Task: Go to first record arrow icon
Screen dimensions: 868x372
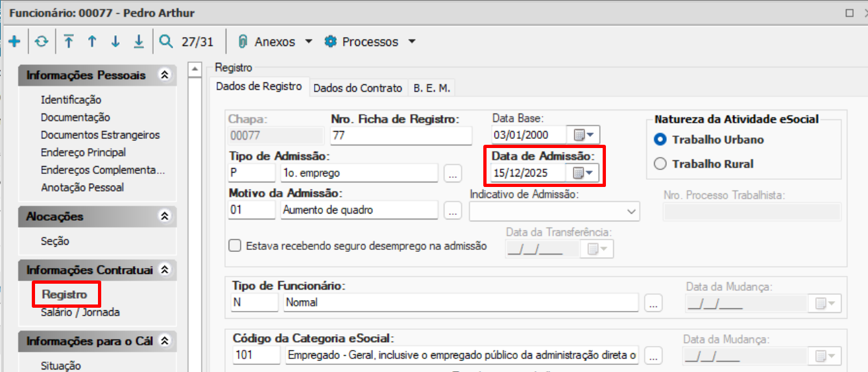Action: pyautogui.click(x=69, y=42)
